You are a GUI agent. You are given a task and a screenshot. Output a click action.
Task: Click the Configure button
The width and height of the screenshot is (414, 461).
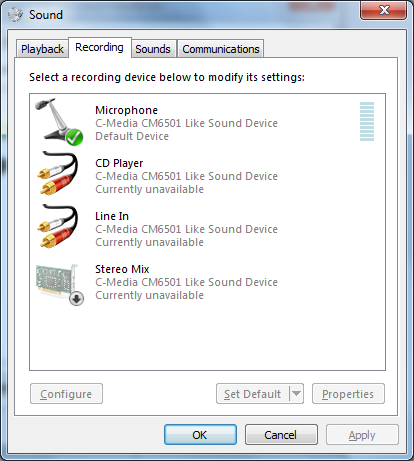click(x=66, y=394)
